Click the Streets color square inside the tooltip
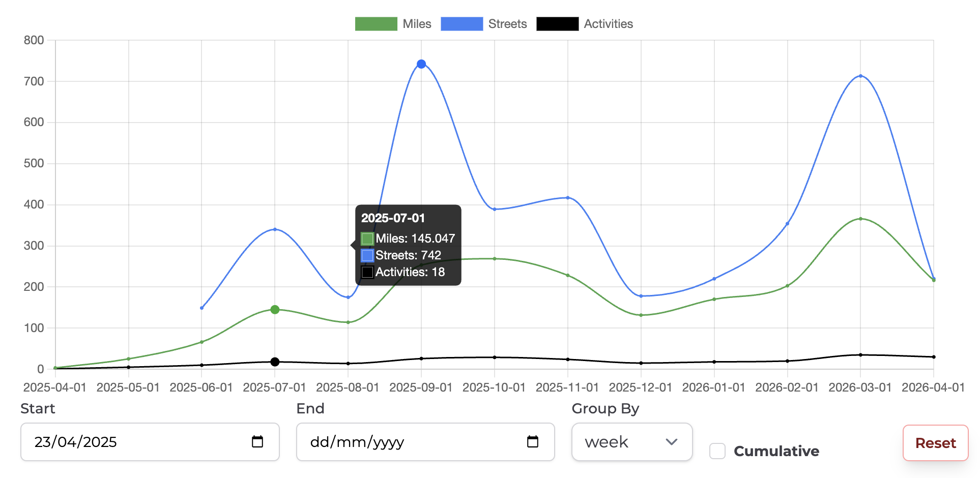 (368, 255)
